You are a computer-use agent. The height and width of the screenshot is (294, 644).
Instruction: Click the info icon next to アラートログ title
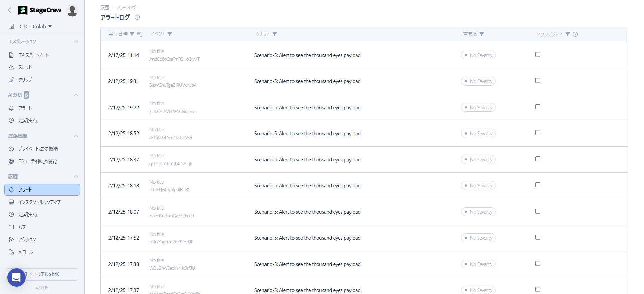coord(137,17)
